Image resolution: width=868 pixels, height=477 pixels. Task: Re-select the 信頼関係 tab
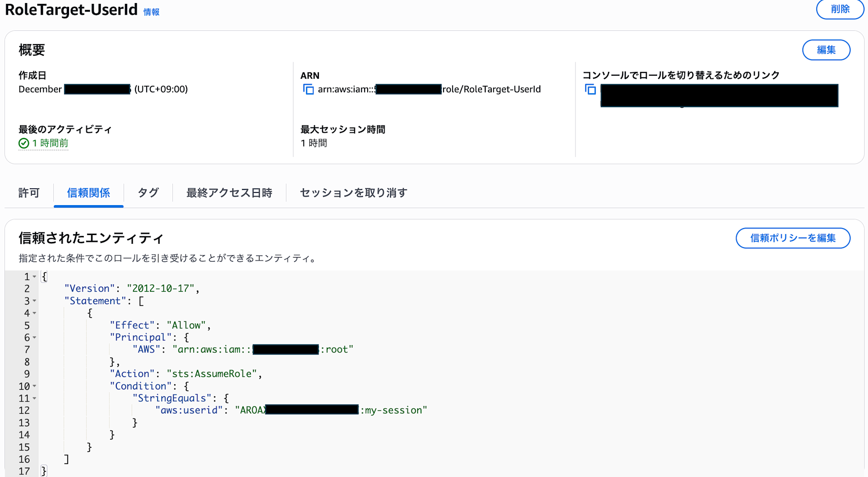[89, 193]
